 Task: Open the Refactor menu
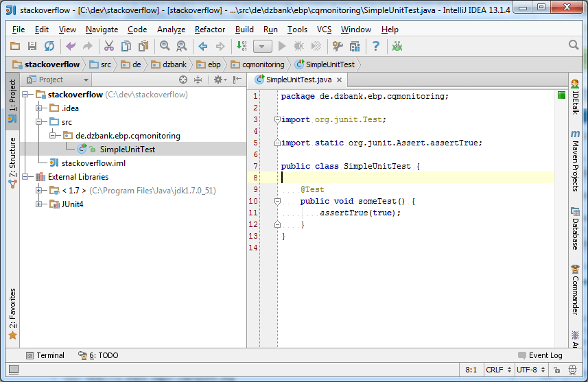[x=209, y=29]
